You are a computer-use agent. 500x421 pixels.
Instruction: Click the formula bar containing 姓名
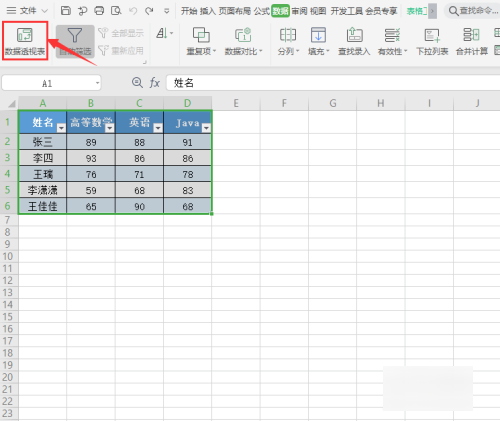(x=333, y=83)
